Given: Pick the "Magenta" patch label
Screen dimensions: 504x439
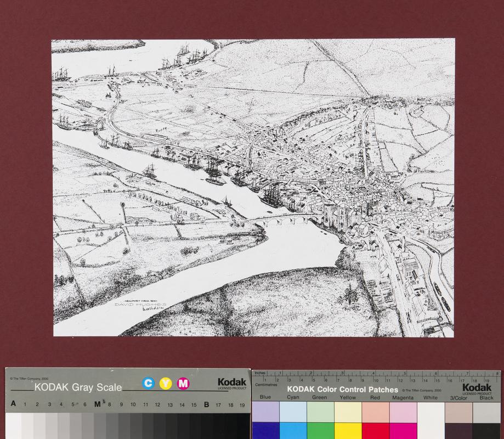Looking at the screenshot, I should point(404,397).
